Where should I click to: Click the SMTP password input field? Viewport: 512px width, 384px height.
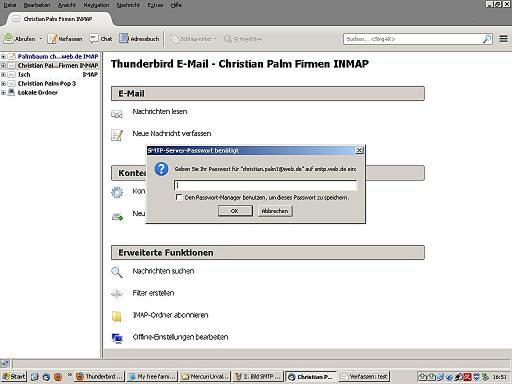pos(266,185)
